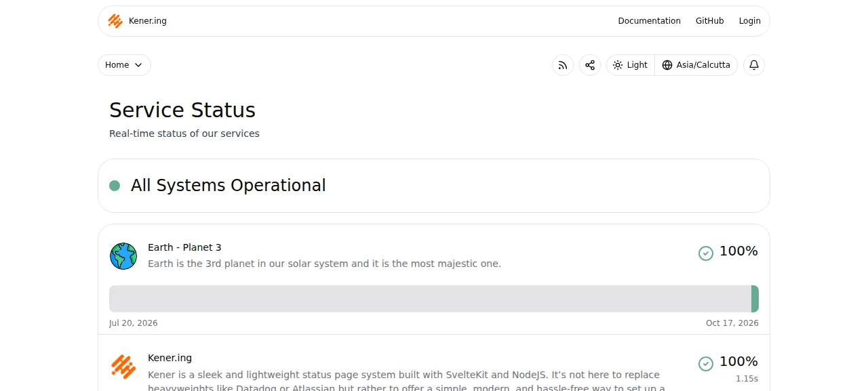Click the RSS feed icon
This screenshot has height=391, width=868.
[x=563, y=65]
